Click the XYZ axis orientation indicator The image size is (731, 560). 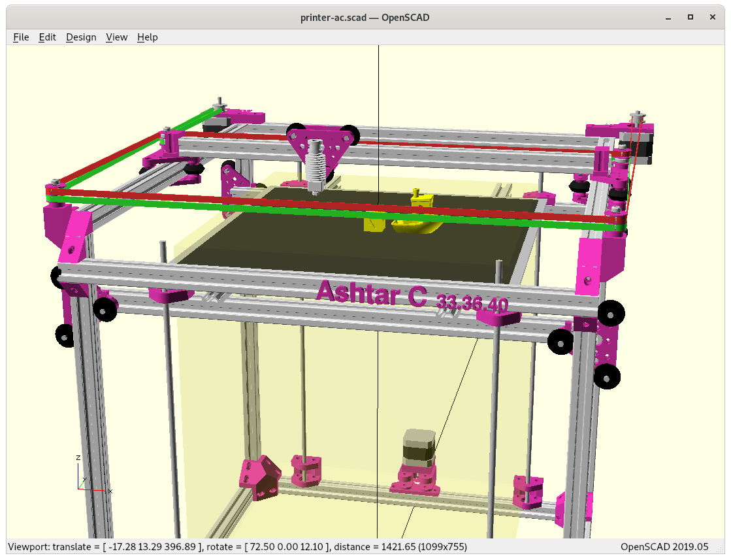85,477
